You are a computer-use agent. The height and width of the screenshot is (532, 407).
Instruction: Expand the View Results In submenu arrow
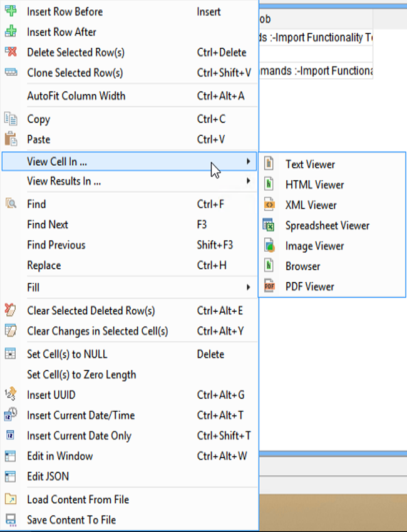click(x=249, y=182)
